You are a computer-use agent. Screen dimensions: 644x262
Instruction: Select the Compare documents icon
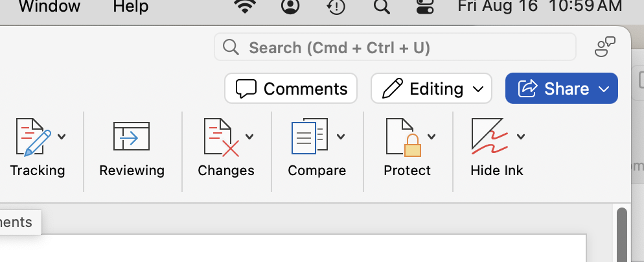point(311,137)
